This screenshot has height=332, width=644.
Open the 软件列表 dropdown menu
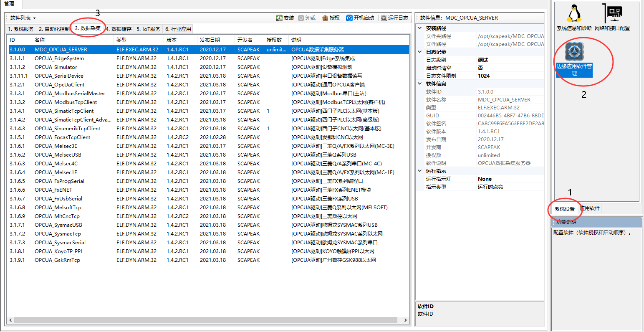(23, 18)
